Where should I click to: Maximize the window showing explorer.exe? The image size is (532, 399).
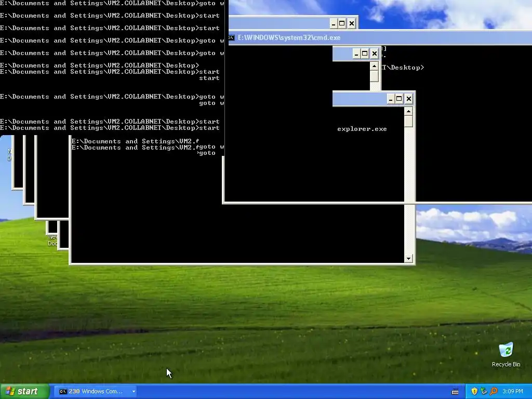point(399,99)
